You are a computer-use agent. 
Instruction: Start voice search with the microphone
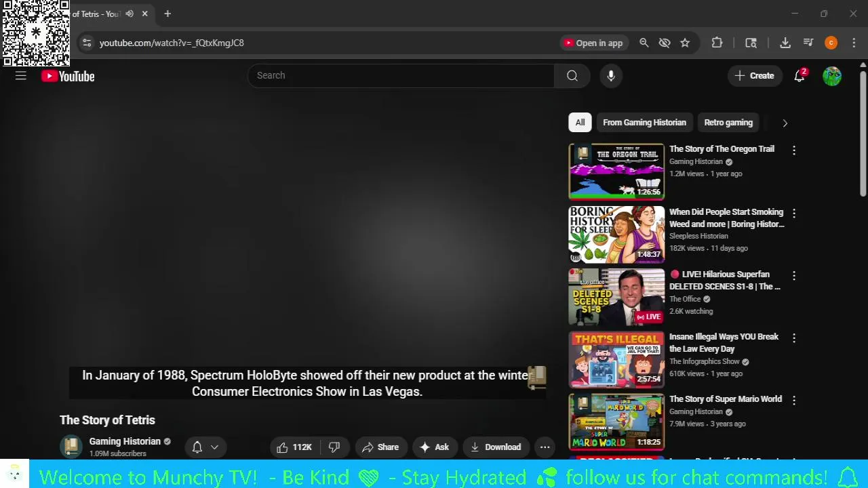pos(611,76)
